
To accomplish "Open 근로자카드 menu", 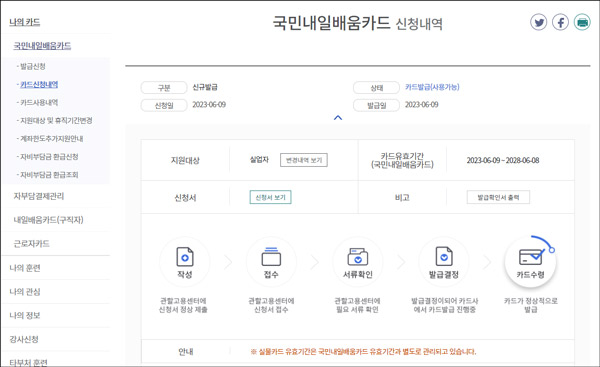I will coord(31,243).
